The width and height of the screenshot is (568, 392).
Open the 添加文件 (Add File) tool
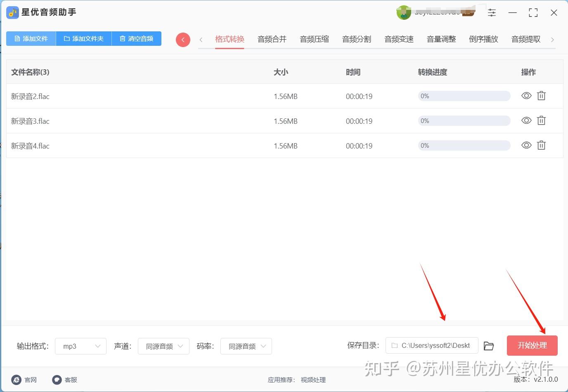click(31, 38)
